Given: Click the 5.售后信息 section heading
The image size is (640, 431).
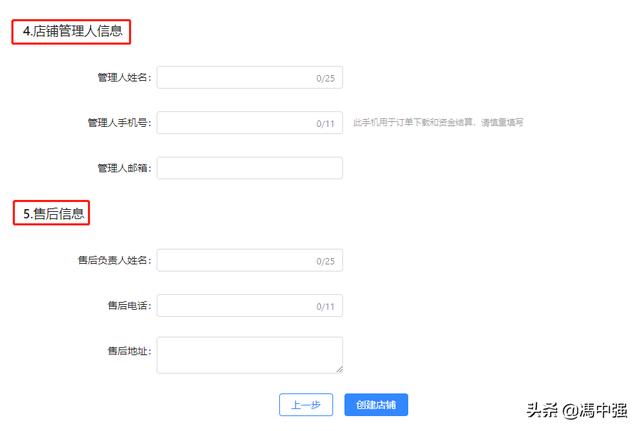Looking at the screenshot, I should tap(53, 213).
